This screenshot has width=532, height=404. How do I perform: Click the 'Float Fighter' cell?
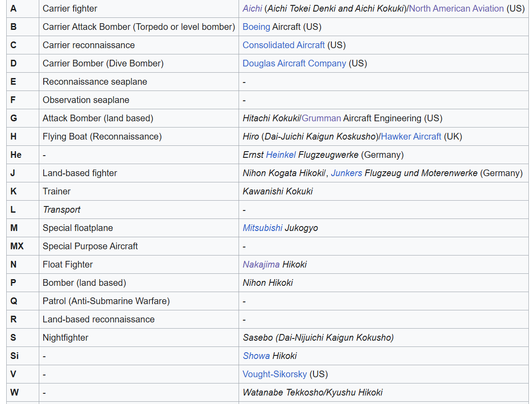click(x=139, y=264)
